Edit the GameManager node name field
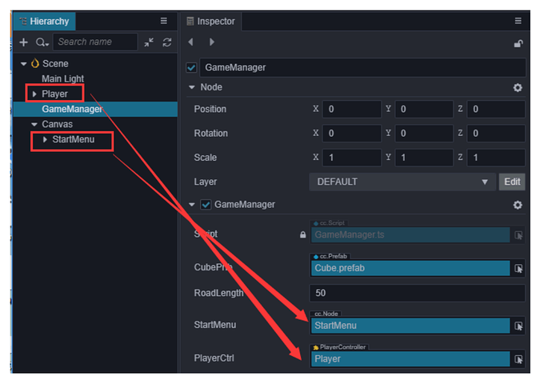 [x=362, y=67]
